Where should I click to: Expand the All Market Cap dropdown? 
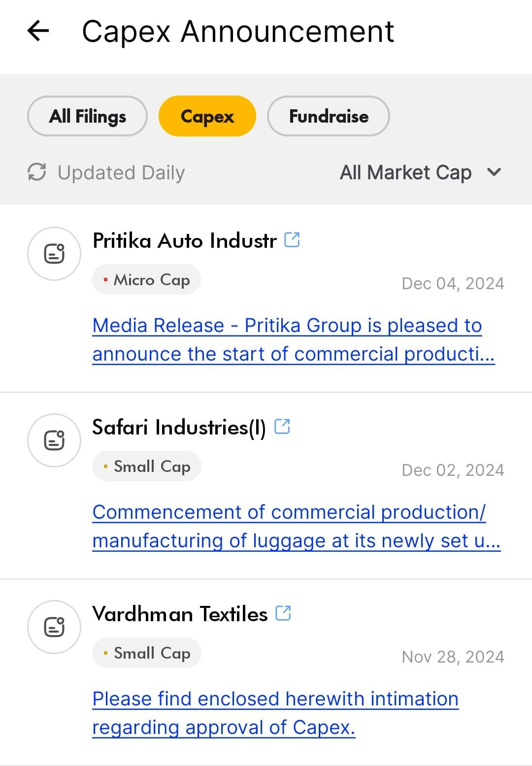(421, 172)
